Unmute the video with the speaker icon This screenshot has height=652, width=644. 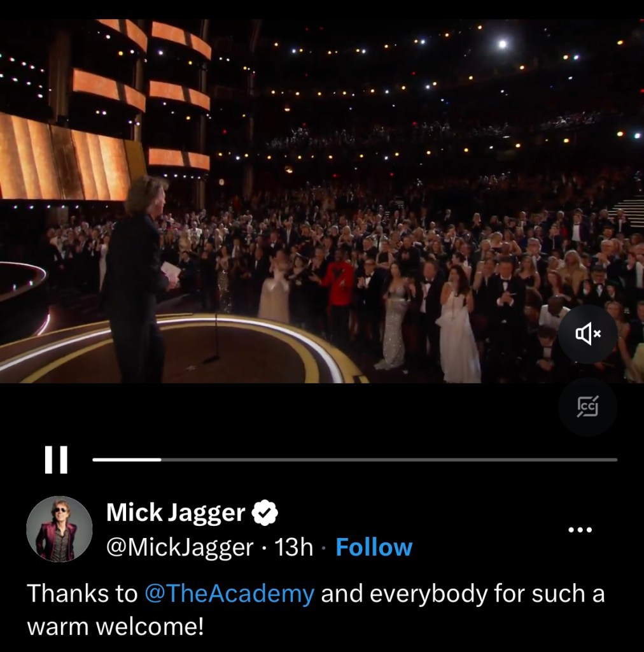(587, 334)
